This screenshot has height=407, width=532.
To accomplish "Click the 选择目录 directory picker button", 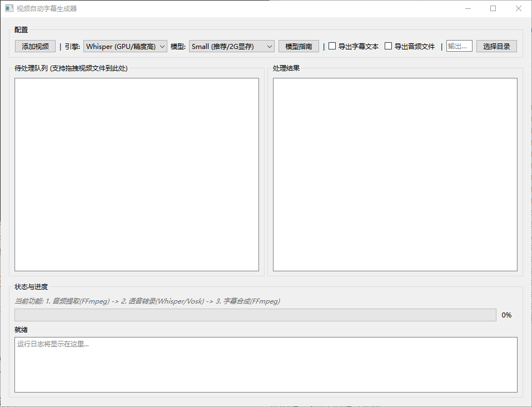I will pyautogui.click(x=496, y=46).
